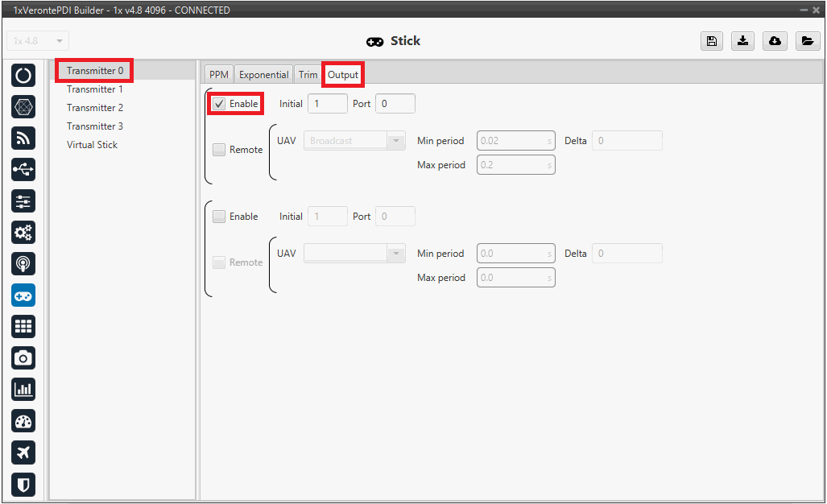Click the open folder icon
The width and height of the screenshot is (827, 504).
click(x=807, y=41)
